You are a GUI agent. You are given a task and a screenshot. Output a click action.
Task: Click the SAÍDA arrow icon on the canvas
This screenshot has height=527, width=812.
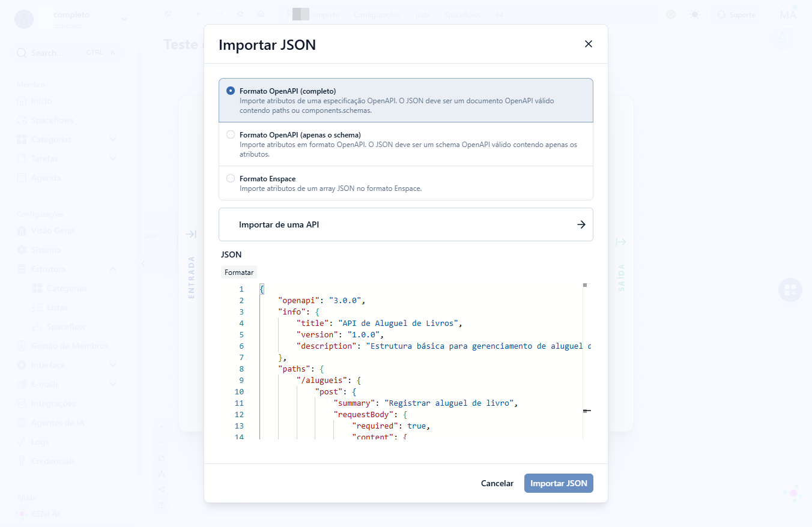[621, 242]
